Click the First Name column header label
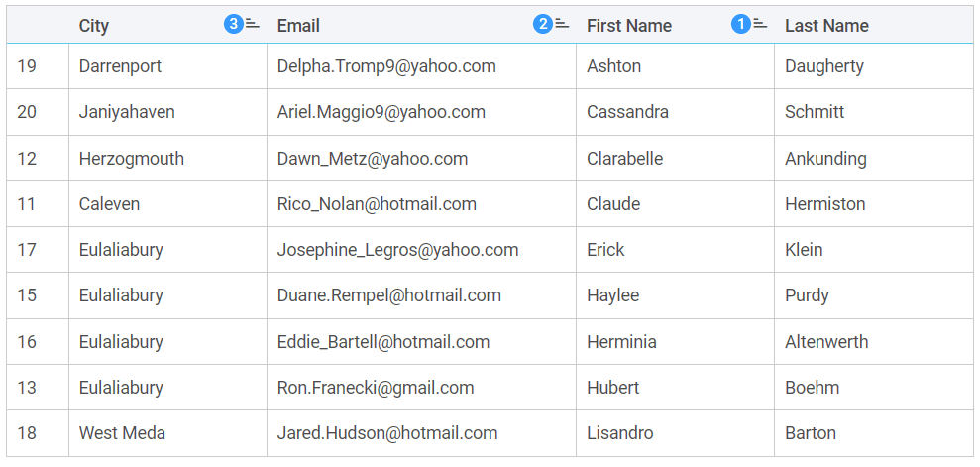The image size is (980, 467). 628,26
